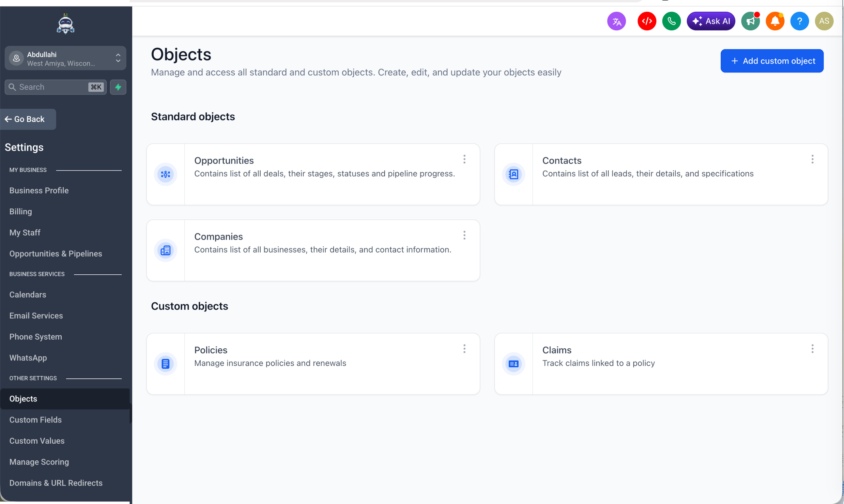Image resolution: width=844 pixels, height=504 pixels.
Task: Click the purple language translate icon
Action: (616, 21)
